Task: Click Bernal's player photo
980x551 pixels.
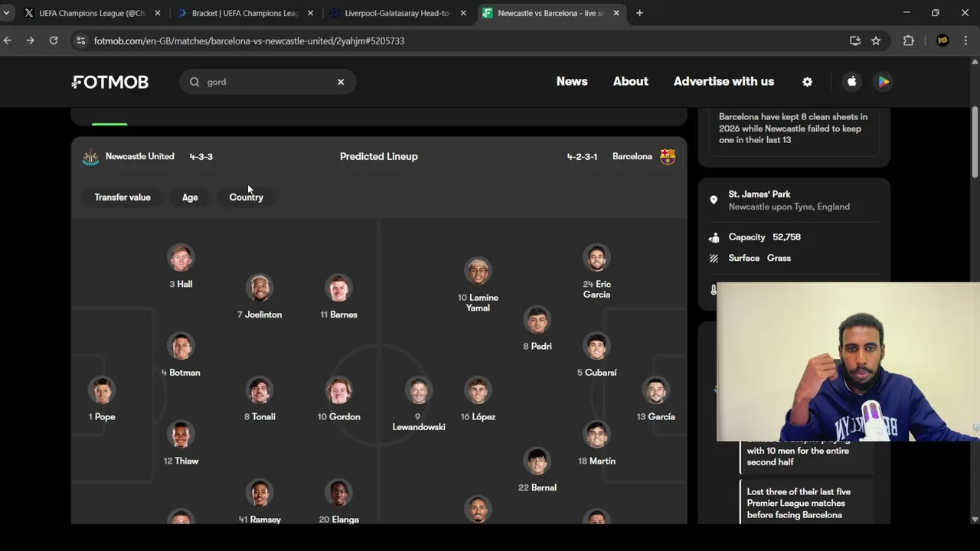Action: coord(537,461)
